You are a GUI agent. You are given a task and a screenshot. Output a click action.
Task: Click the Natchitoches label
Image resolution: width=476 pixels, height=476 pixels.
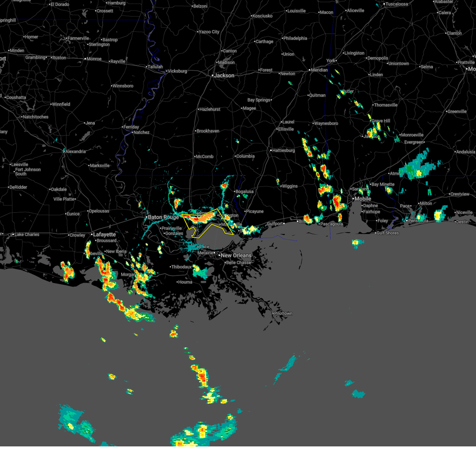tap(36, 117)
